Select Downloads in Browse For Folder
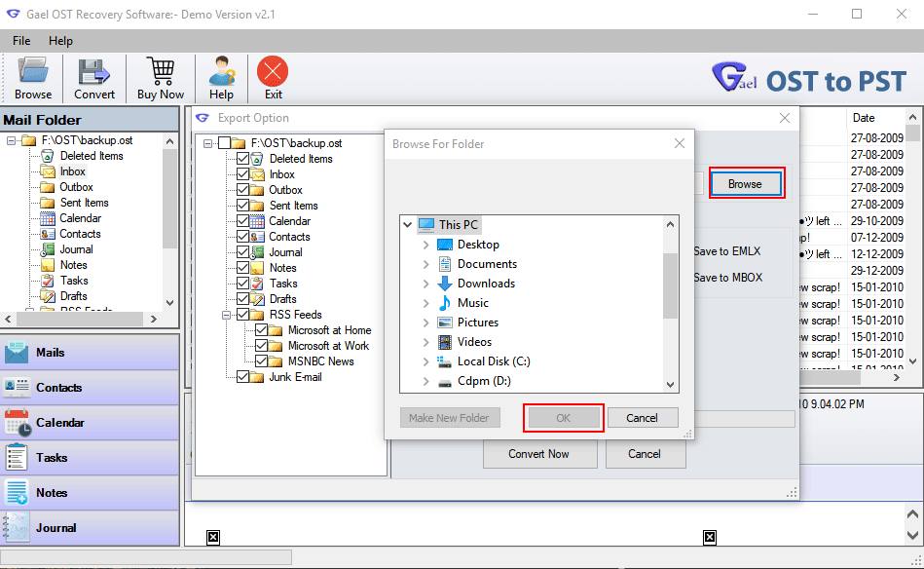 (x=486, y=284)
